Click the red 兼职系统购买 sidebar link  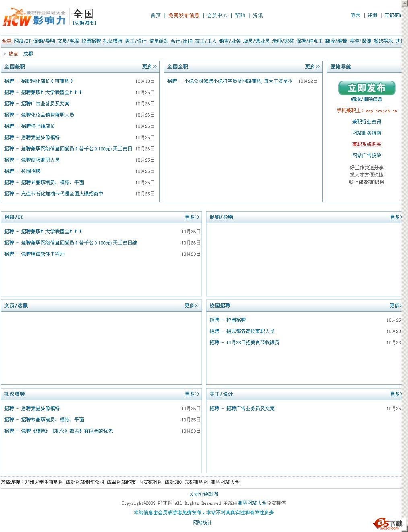point(367,144)
